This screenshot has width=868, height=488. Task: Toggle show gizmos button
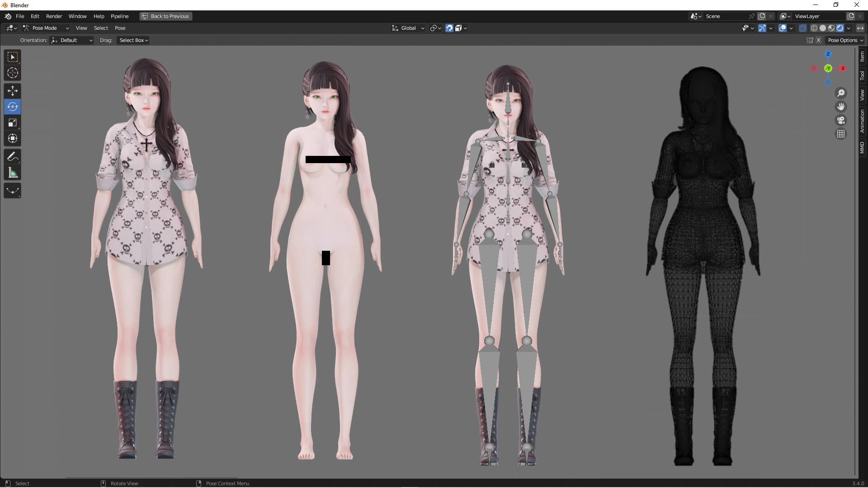[x=762, y=28]
